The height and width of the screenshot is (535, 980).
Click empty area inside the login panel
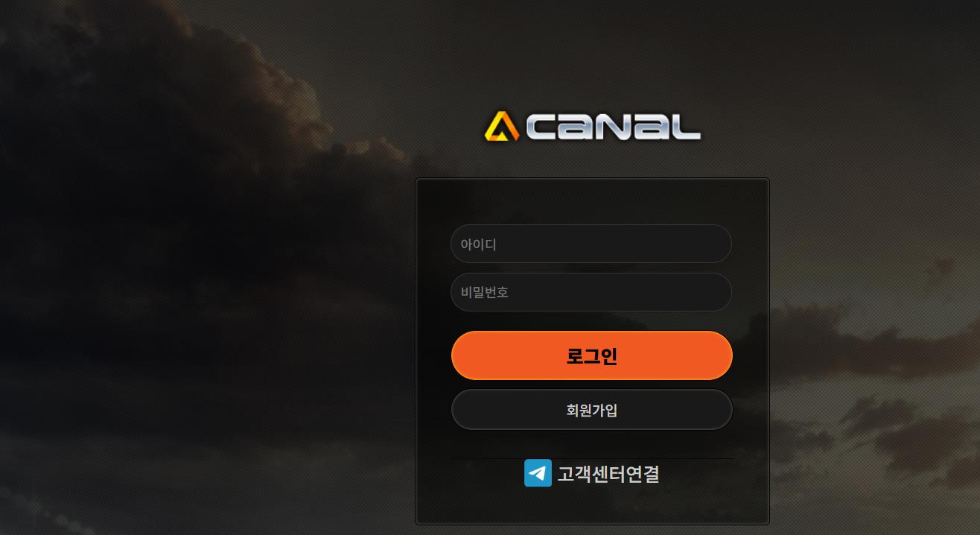592,201
